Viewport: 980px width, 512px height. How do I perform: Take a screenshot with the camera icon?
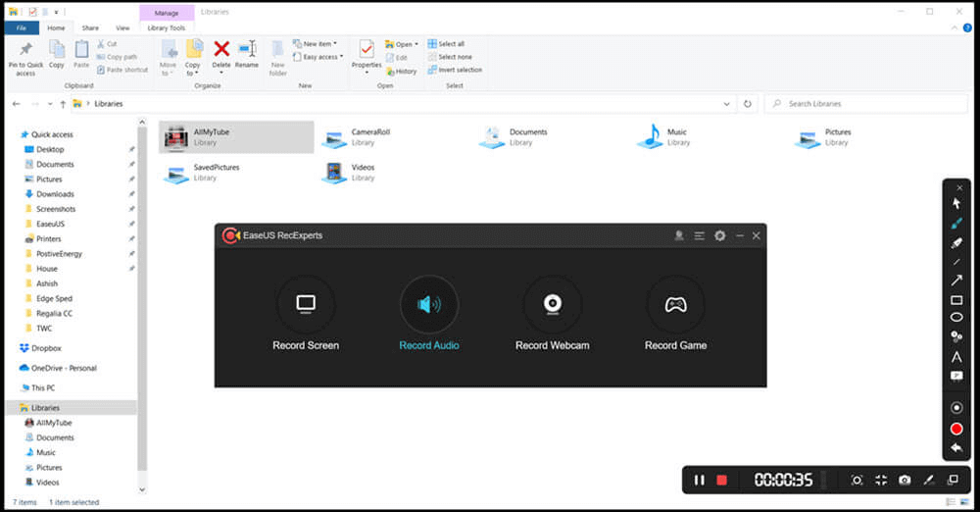coord(905,480)
